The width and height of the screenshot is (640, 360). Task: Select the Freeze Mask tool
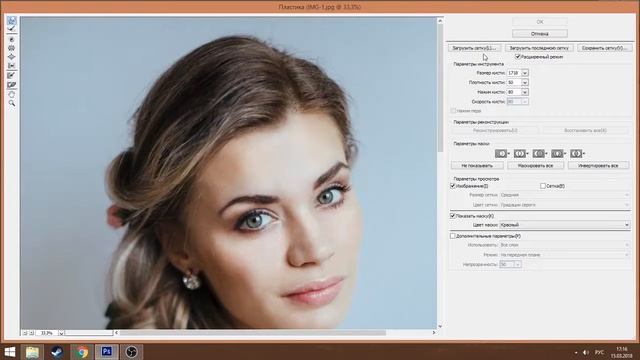[x=11, y=76]
